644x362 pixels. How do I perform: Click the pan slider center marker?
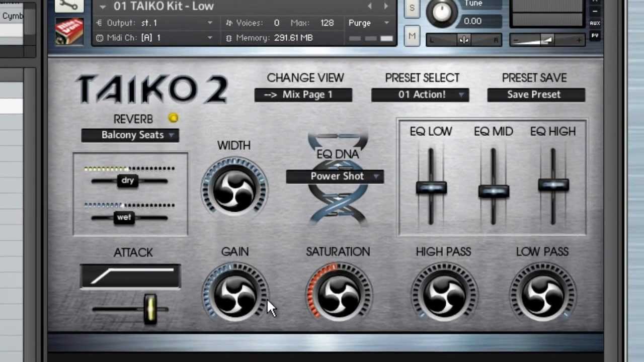[464, 40]
